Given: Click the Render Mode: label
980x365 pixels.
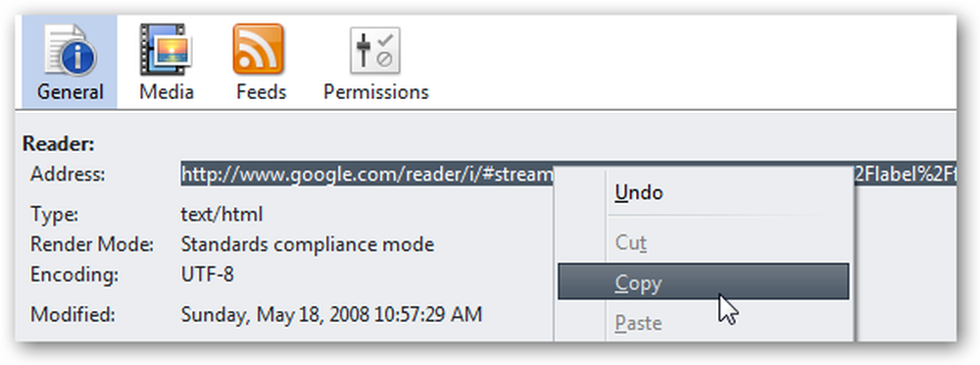Looking at the screenshot, I should (x=92, y=244).
